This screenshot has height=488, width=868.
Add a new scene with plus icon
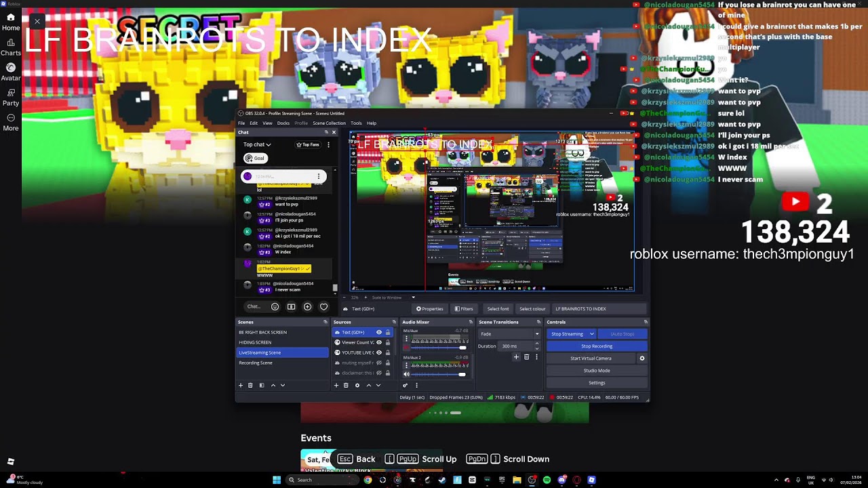240,385
